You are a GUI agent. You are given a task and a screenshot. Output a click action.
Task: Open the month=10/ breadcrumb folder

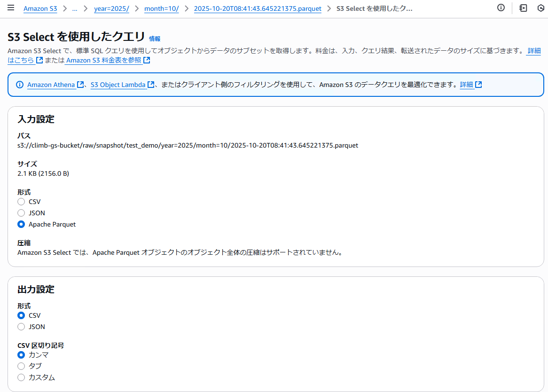[x=161, y=9]
